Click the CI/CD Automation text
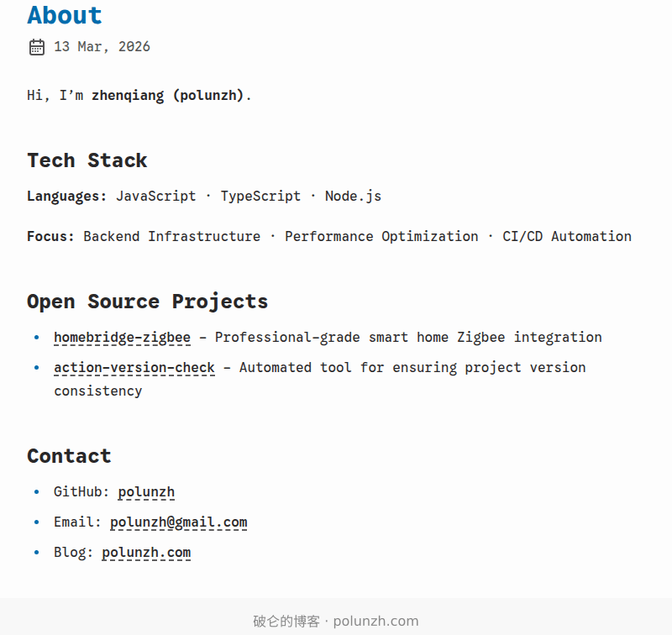The width and height of the screenshot is (672, 635). (567, 237)
